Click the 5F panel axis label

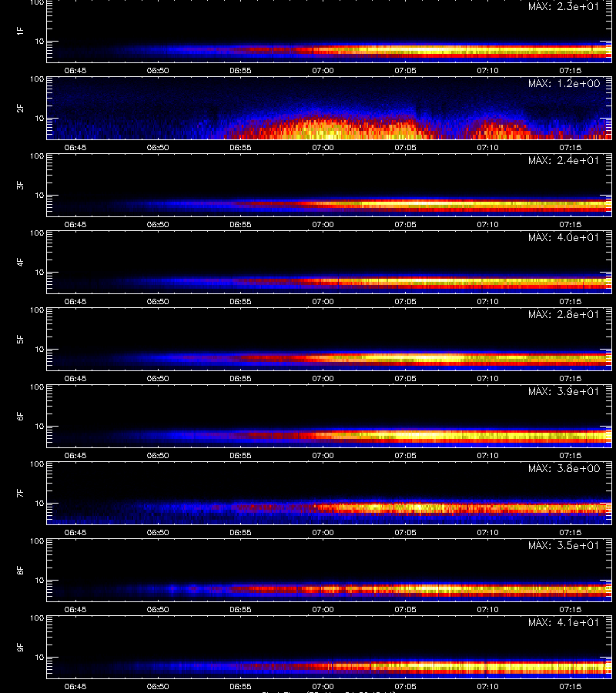[20, 339]
